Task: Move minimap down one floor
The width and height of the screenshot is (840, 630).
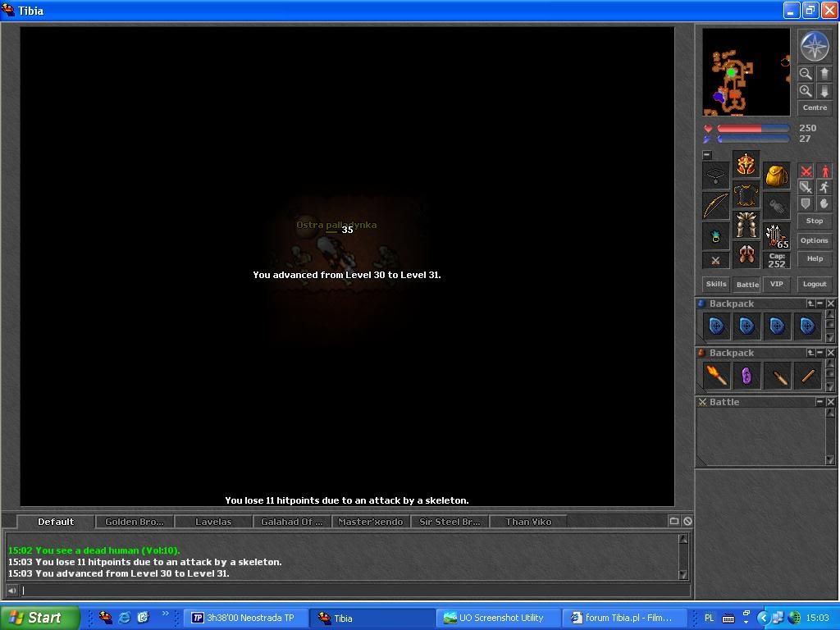Action: point(824,91)
